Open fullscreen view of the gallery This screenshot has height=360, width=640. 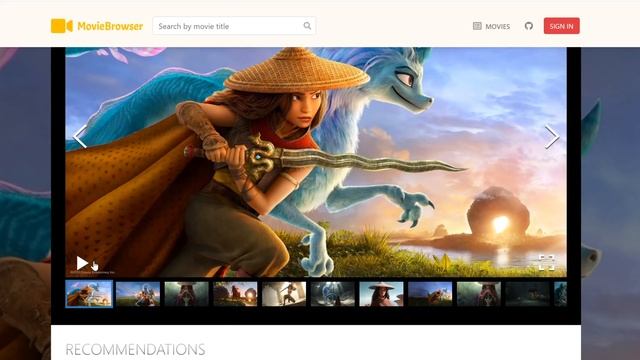pyautogui.click(x=547, y=262)
